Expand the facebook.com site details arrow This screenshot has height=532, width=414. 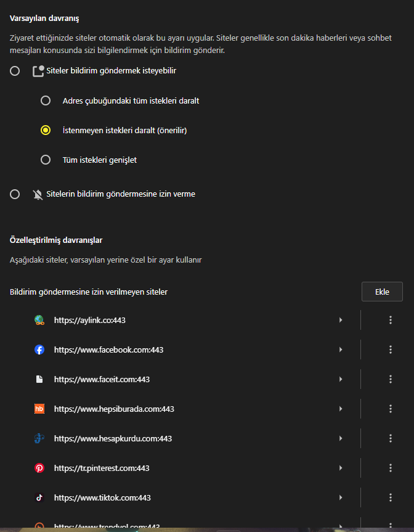click(x=341, y=350)
